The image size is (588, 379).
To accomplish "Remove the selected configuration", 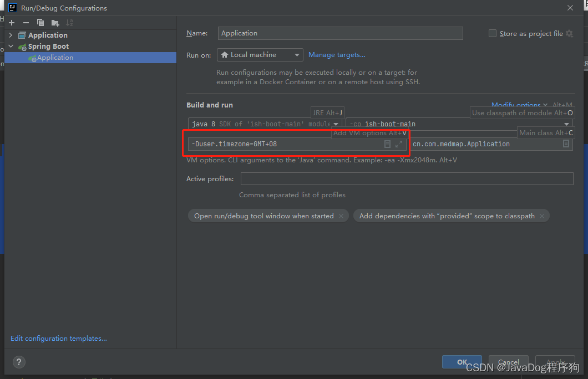I will 26,23.
